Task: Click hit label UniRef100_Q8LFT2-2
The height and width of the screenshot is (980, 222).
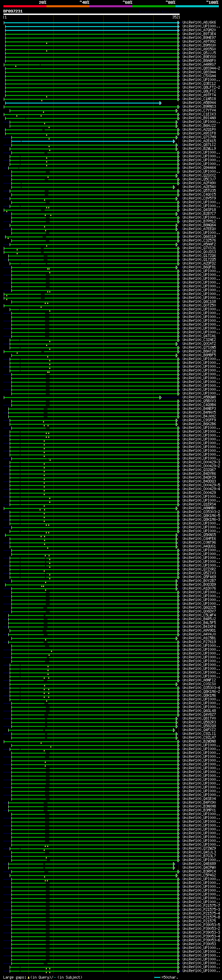Action: [201, 88]
